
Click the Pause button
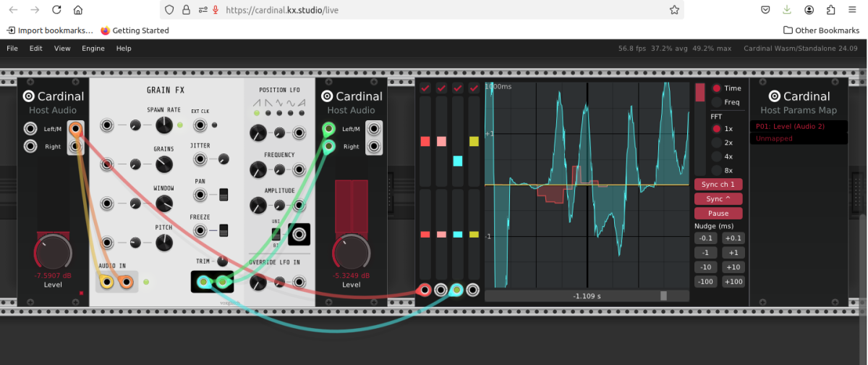718,214
